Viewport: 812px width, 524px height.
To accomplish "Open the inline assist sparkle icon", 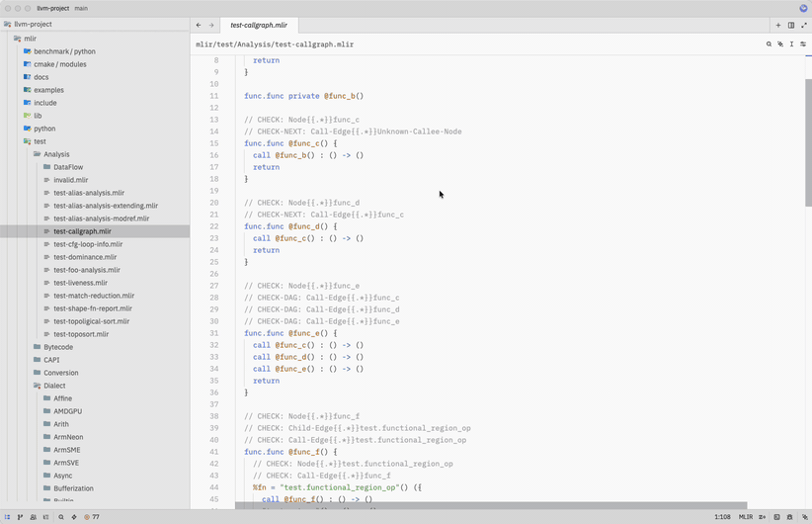I will tap(780, 44).
